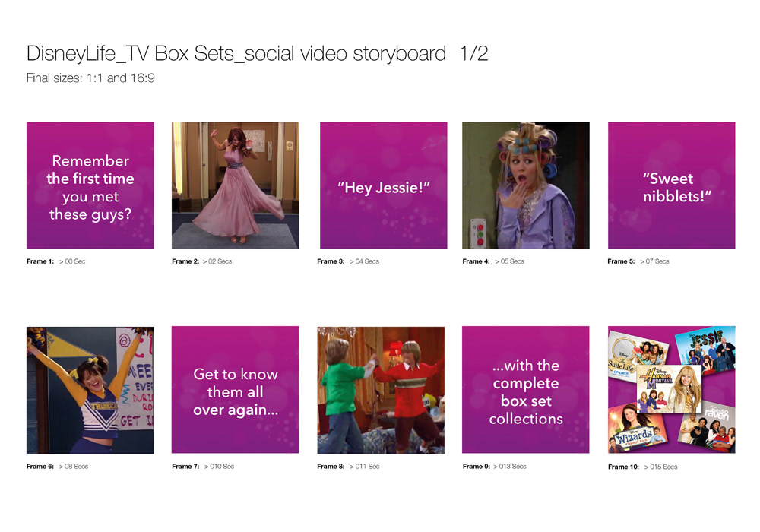Click the 'Frame 9:' label
The height and width of the screenshot is (532, 760).
476,466
